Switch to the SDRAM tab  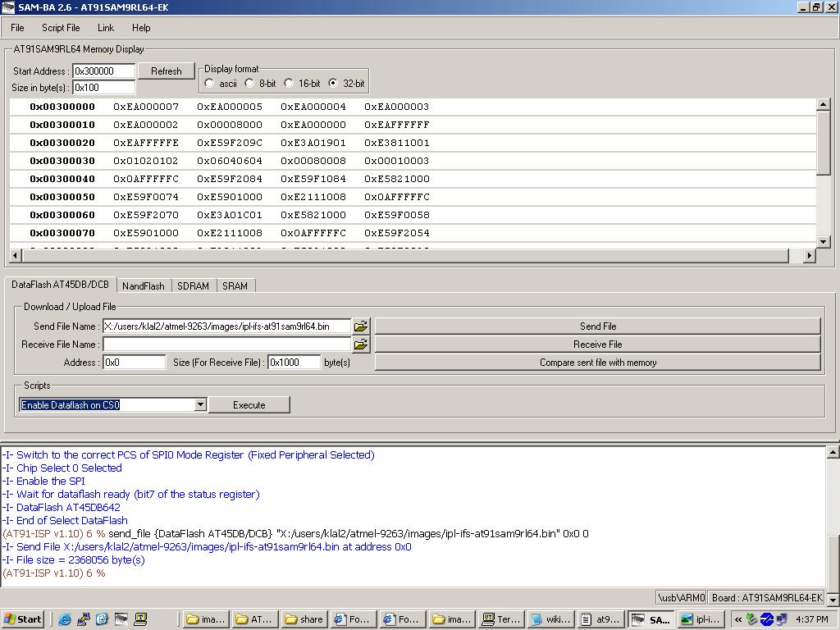click(x=193, y=286)
